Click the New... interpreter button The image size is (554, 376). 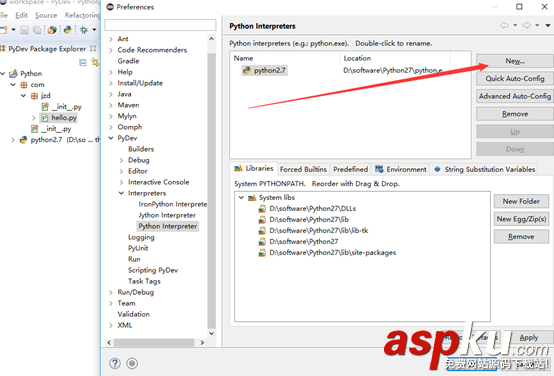point(515,61)
